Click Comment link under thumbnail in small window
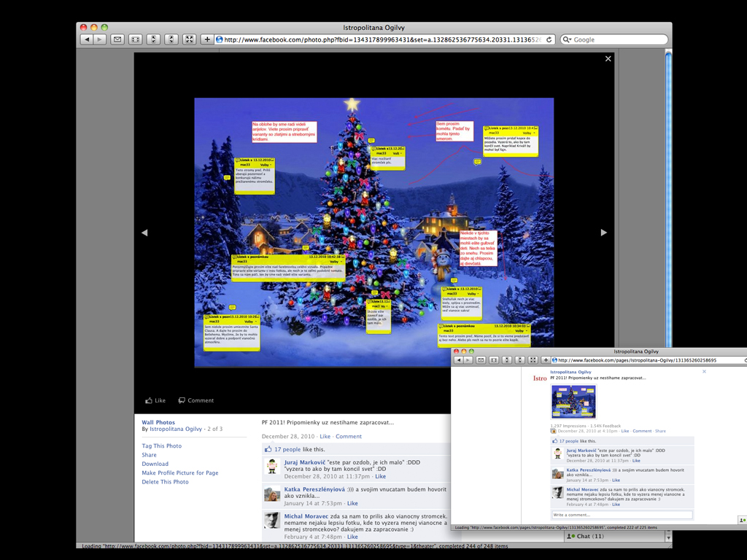This screenshot has width=747, height=560. (x=642, y=431)
